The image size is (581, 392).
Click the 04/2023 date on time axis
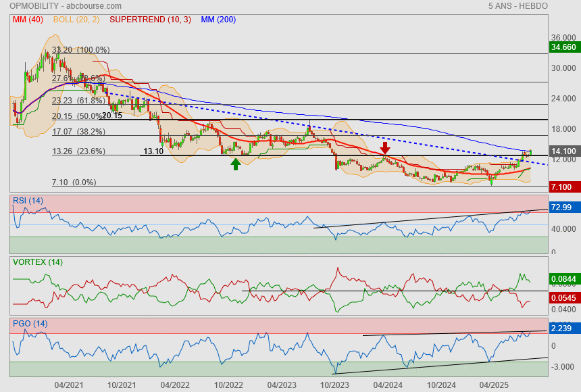coord(282,385)
